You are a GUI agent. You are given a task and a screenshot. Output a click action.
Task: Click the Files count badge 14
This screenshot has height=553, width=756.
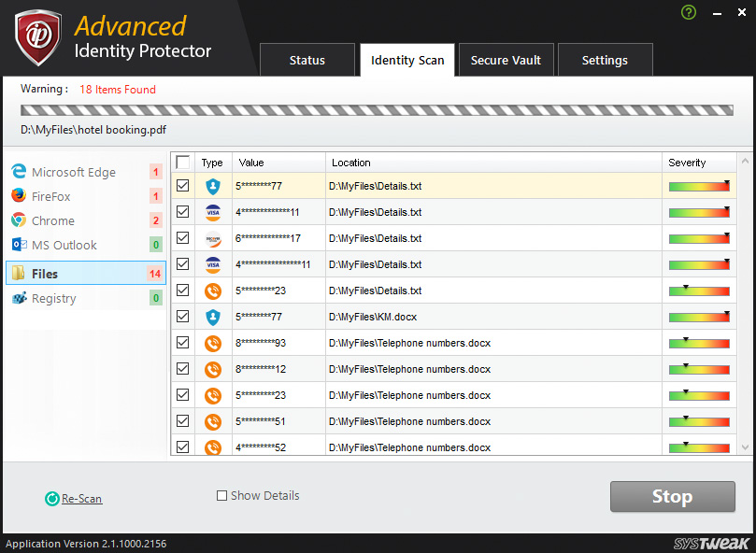coord(155,274)
